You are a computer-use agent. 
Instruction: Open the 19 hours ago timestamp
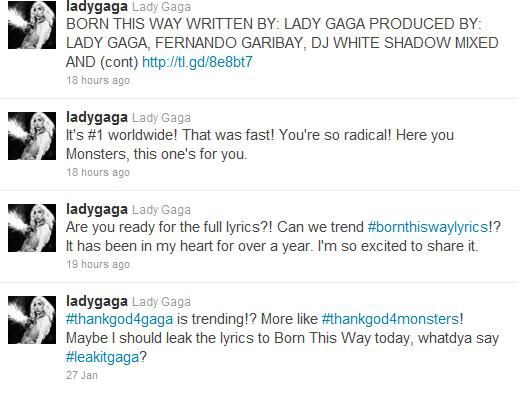click(x=98, y=264)
